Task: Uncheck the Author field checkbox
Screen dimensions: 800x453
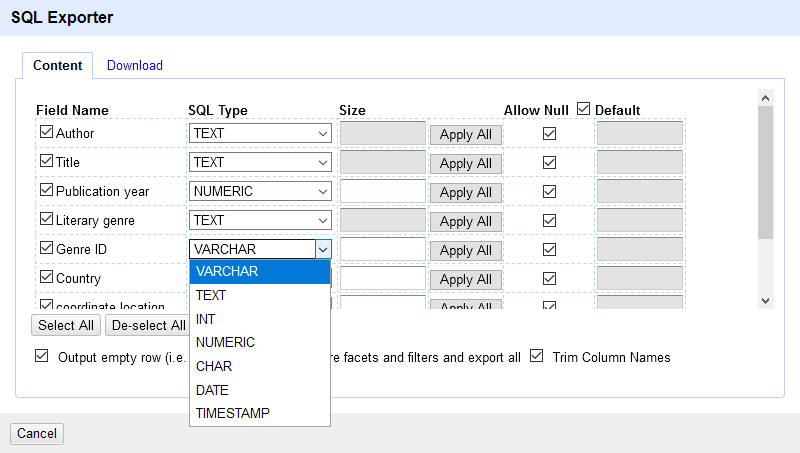Action: point(46,132)
